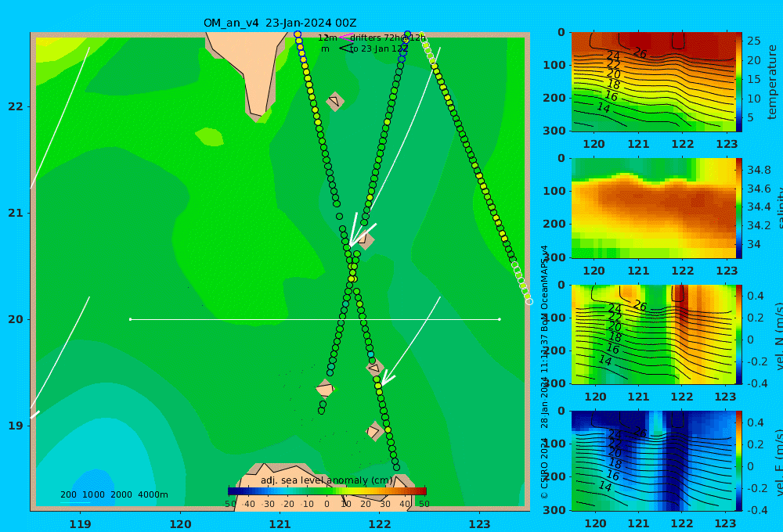Click the salinity colorbar
The height and width of the screenshot is (532, 783).
(x=739, y=208)
